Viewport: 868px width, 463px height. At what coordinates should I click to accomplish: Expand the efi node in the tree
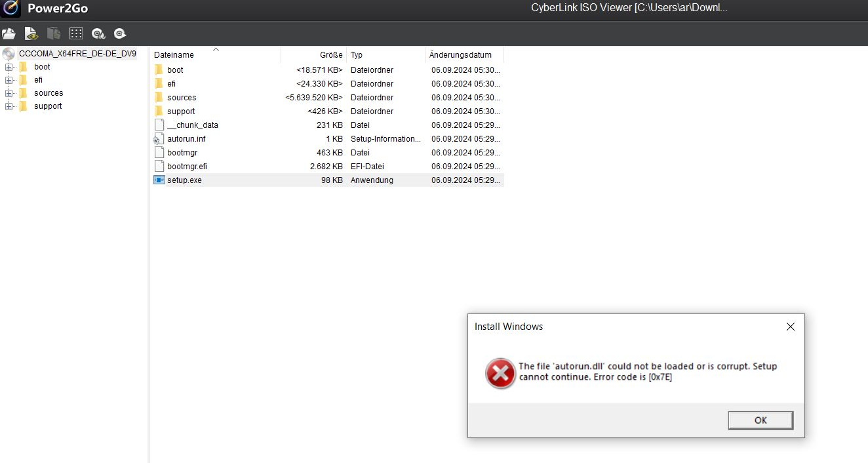(9, 80)
